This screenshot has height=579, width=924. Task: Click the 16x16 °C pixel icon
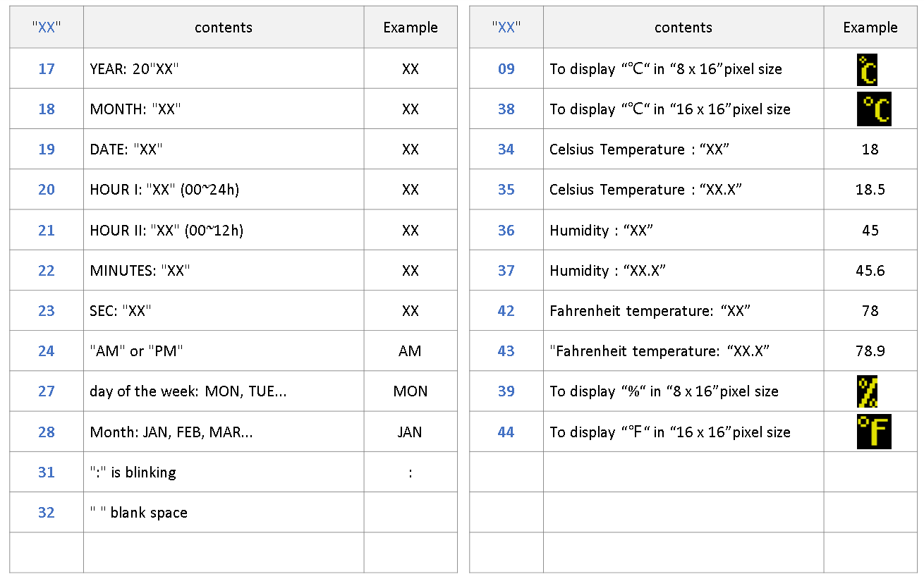click(x=874, y=109)
